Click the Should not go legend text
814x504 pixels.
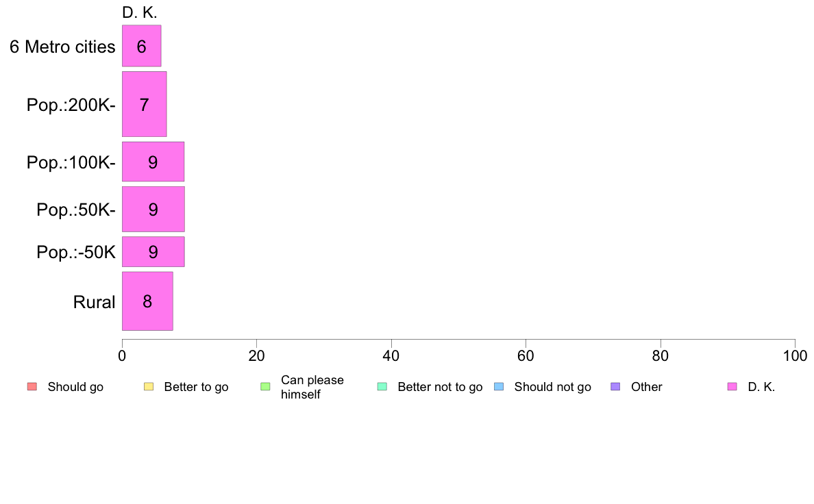click(552, 387)
